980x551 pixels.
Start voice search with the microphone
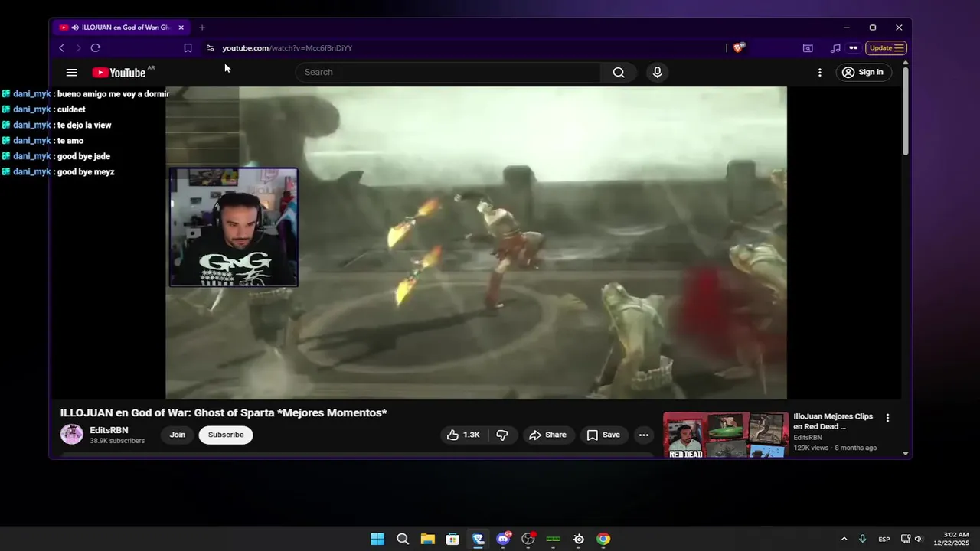[657, 73]
